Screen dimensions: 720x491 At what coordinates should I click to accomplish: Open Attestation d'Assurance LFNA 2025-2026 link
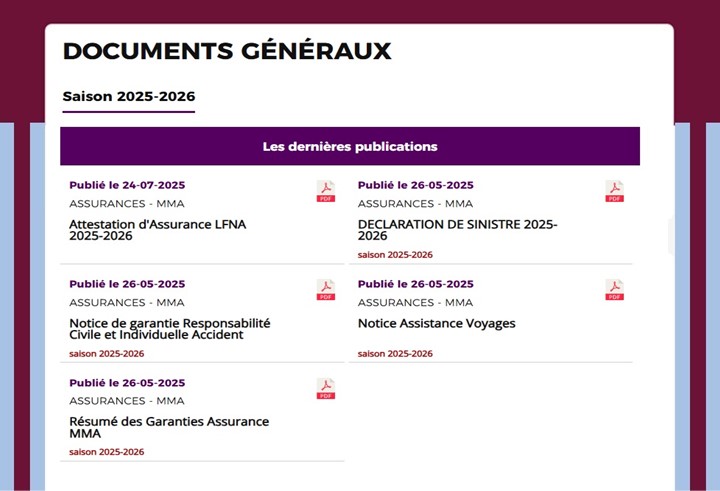click(x=158, y=230)
